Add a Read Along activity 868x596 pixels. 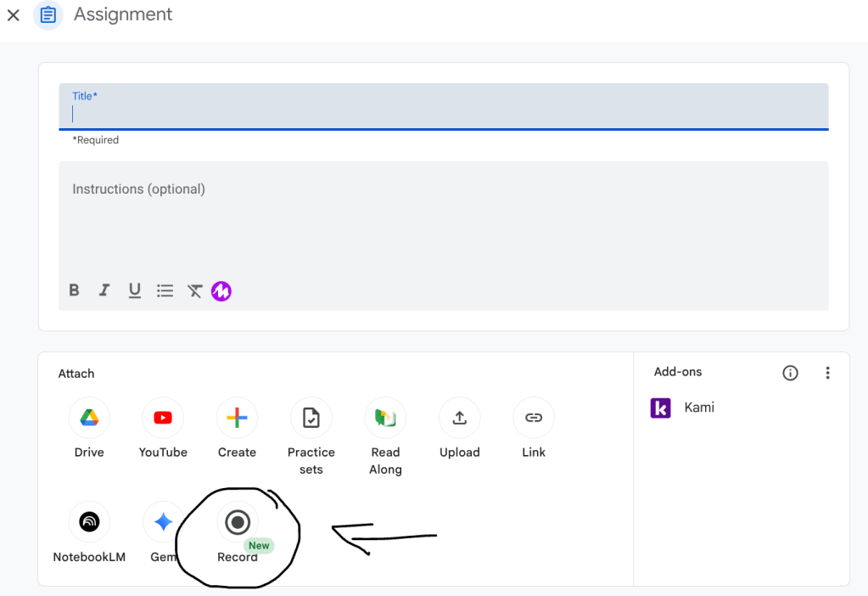coord(385,418)
